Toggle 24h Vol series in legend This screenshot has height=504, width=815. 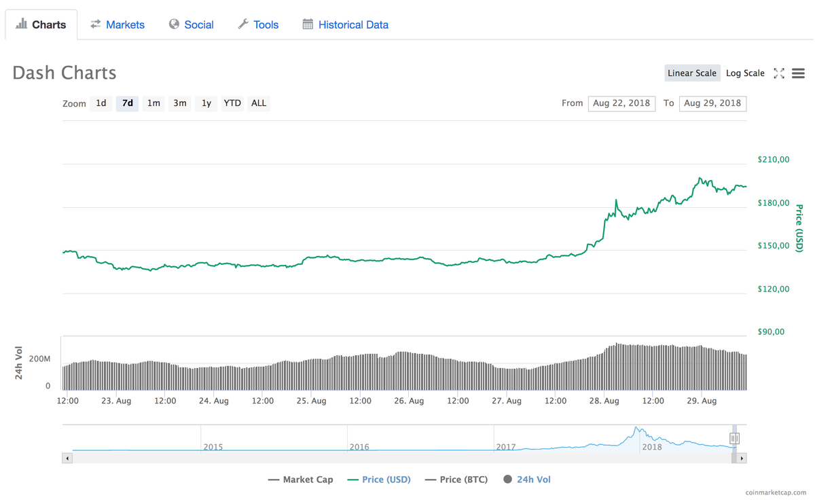pos(527,480)
